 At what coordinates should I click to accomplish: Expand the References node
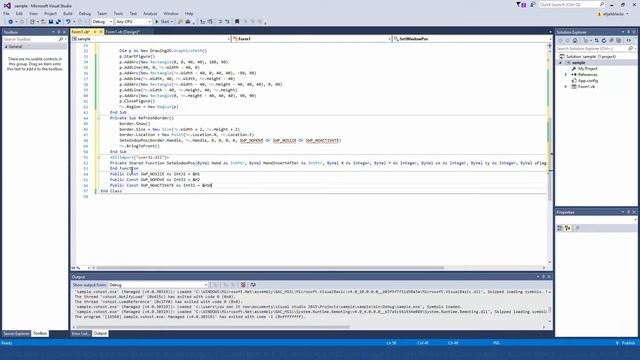[x=566, y=75]
